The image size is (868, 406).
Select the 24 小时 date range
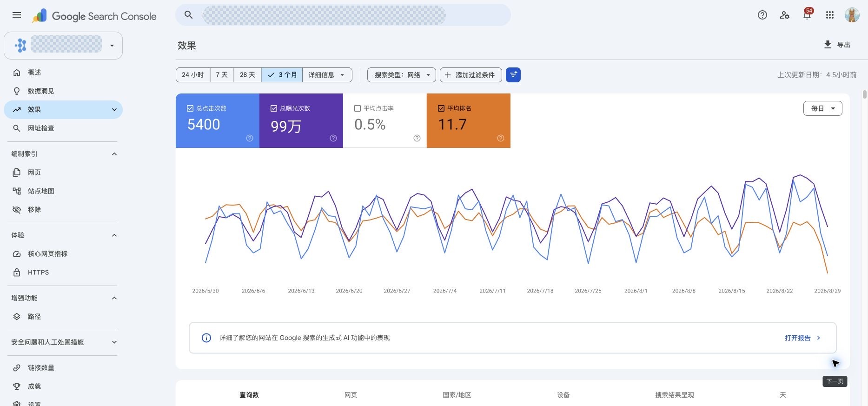click(193, 75)
